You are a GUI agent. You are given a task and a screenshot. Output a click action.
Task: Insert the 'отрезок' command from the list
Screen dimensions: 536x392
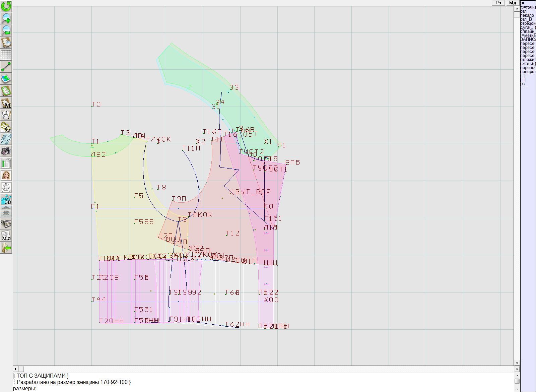tap(528, 23)
